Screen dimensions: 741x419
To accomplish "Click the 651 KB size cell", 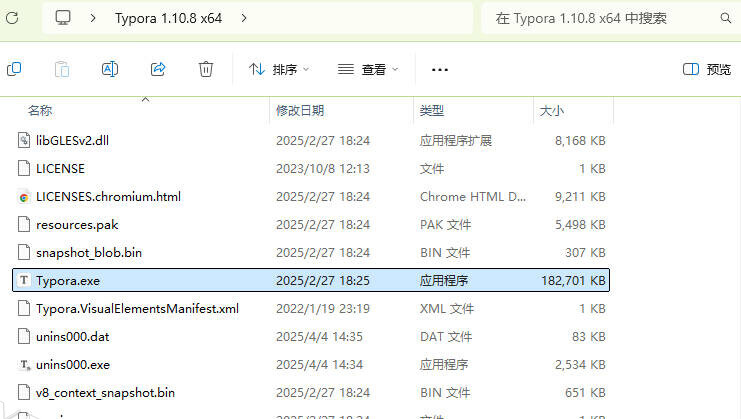I will 586,393.
